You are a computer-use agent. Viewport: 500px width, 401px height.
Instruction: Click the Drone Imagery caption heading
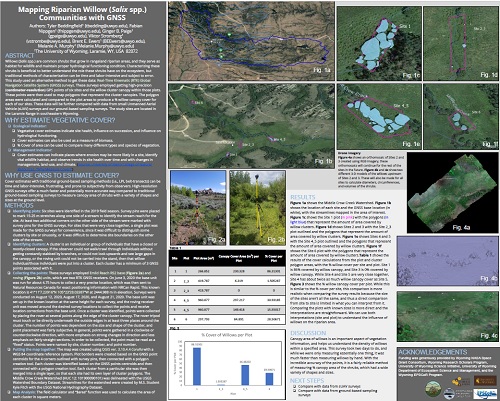(349, 153)
